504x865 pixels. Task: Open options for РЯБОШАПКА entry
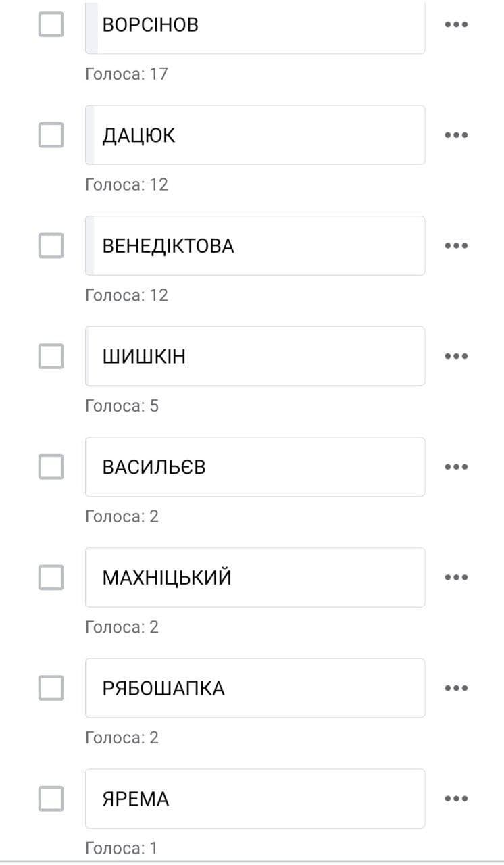click(x=457, y=687)
